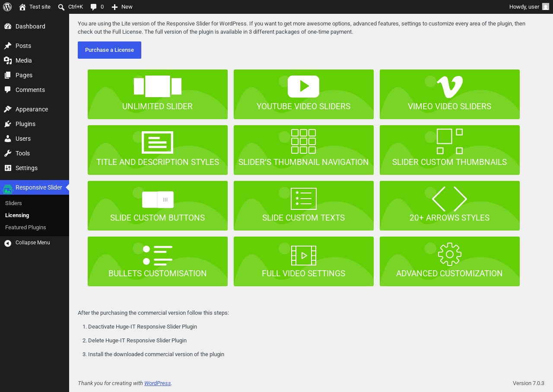Screen dimensions: 553x392
Task: Click the Comments icon in sidebar
Action: point(8,90)
